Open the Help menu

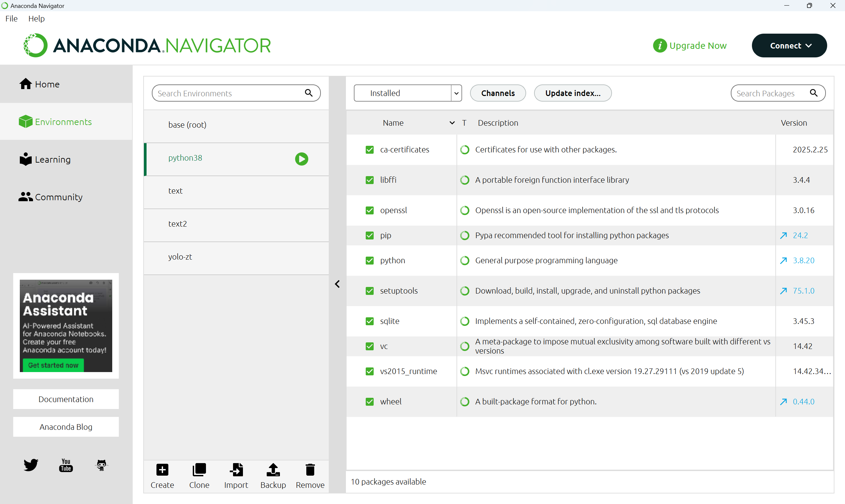[x=36, y=18]
